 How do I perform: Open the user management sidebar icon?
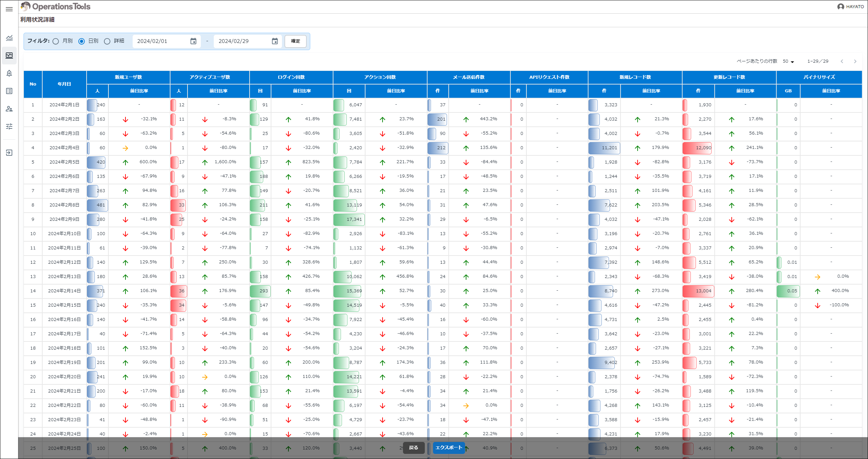tap(9, 109)
